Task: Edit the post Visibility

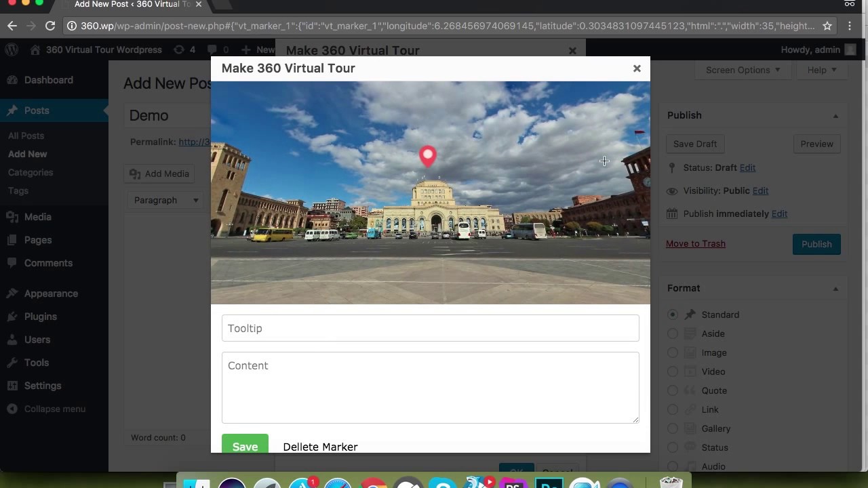Action: tap(760, 190)
